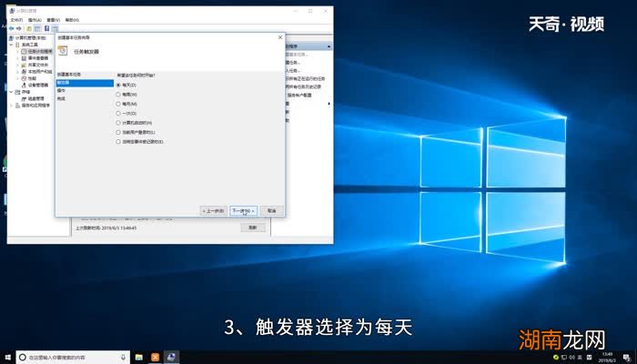Select the 系统工具 node in the tree

[30, 45]
